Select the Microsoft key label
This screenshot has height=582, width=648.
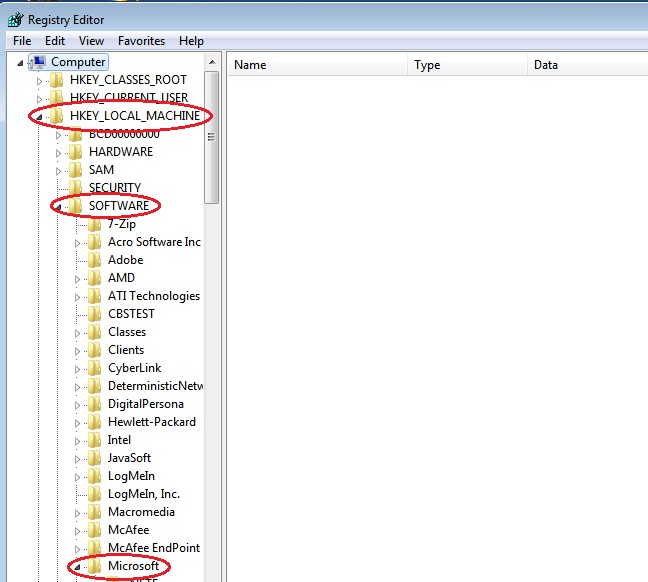click(x=133, y=566)
